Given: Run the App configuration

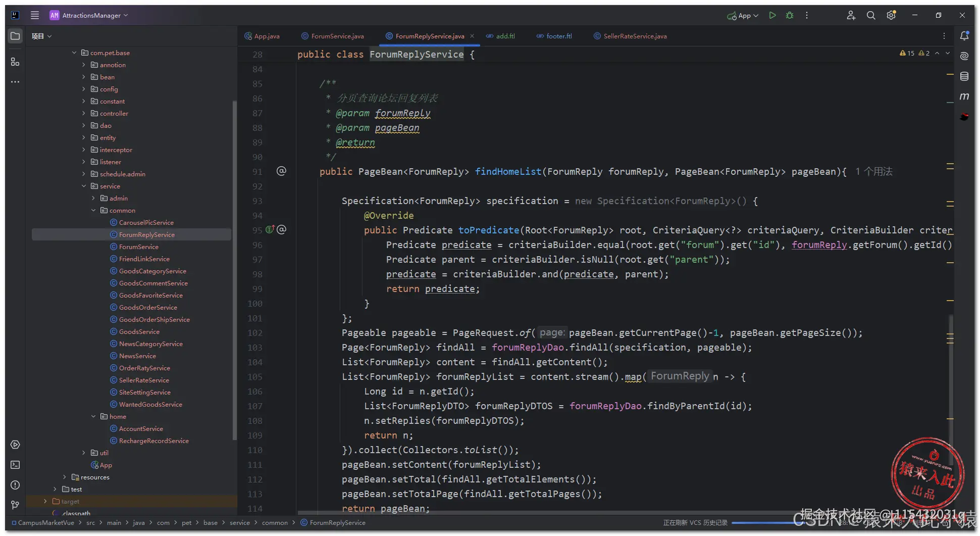Looking at the screenshot, I should pyautogui.click(x=772, y=15).
